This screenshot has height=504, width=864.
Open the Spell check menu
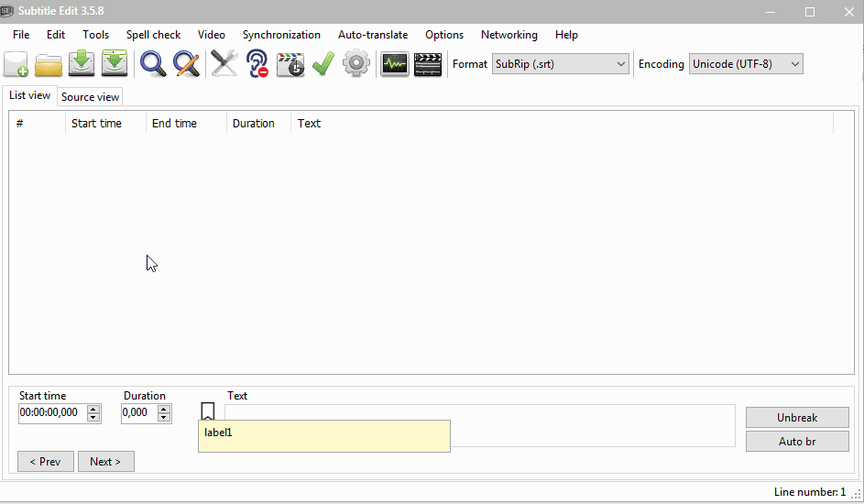click(153, 35)
